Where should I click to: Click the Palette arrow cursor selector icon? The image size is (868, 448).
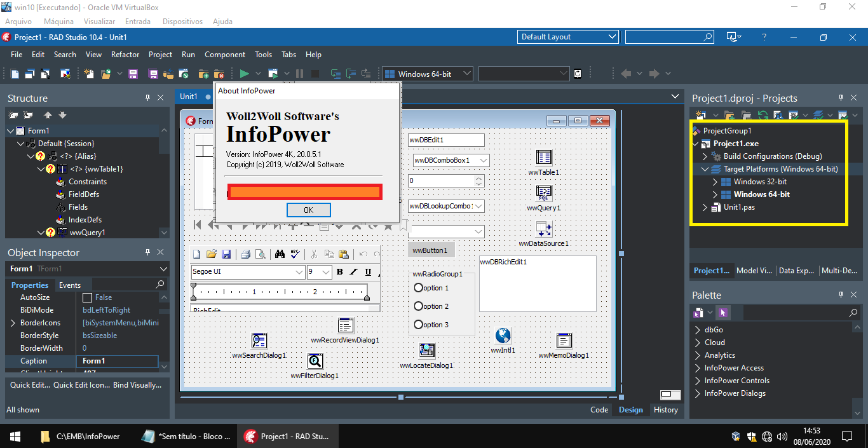coord(723,313)
